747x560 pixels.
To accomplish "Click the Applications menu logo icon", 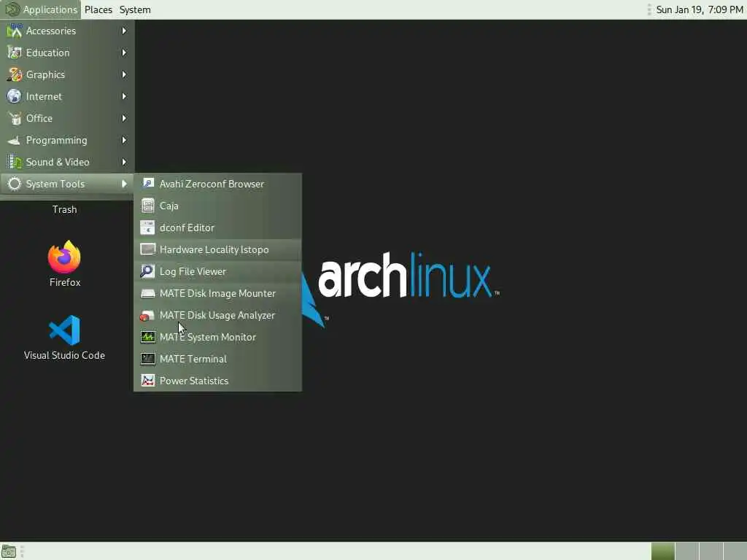I will click(x=12, y=9).
